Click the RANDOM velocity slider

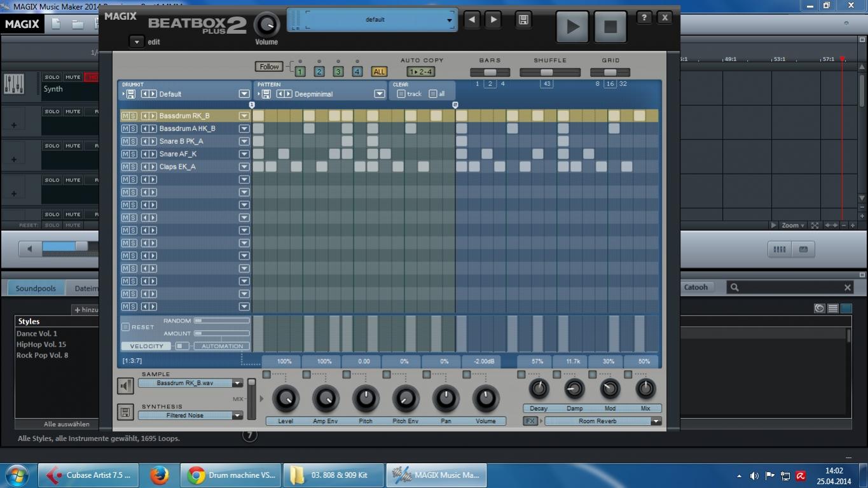click(x=222, y=321)
